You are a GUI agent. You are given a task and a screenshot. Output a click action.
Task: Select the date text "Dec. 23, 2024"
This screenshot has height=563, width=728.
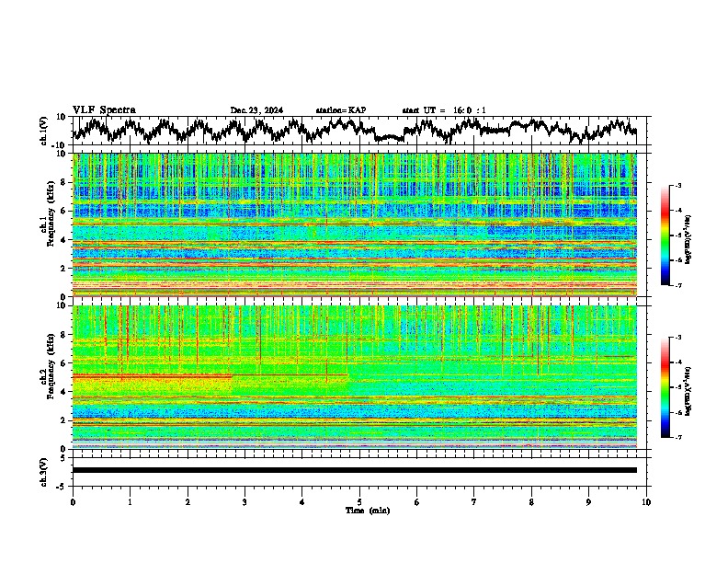[x=256, y=110]
